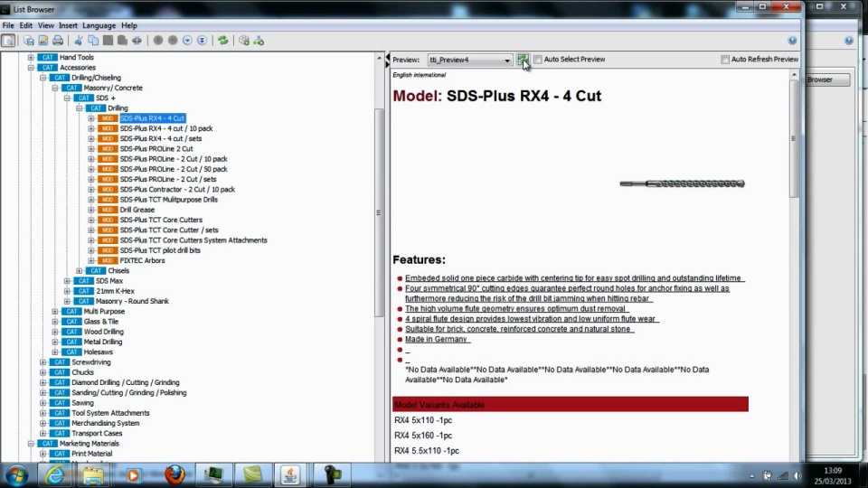Click the refresh button beside the Preview dropdown
The width and height of the screenshot is (868, 488).
[522, 60]
